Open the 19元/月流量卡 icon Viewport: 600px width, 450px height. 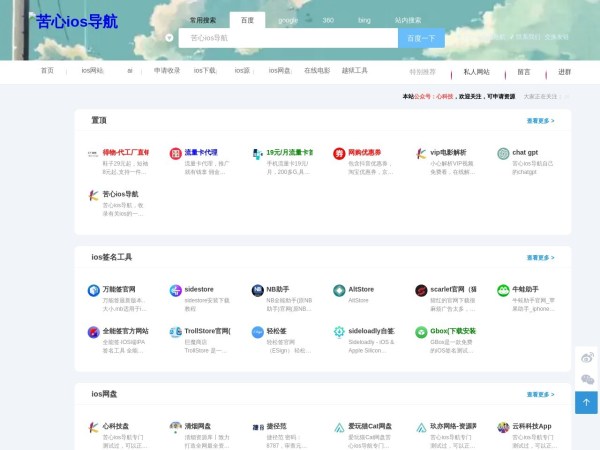tap(257, 154)
